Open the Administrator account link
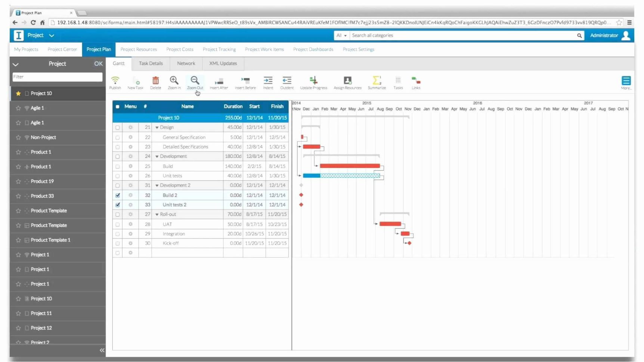 (x=604, y=35)
